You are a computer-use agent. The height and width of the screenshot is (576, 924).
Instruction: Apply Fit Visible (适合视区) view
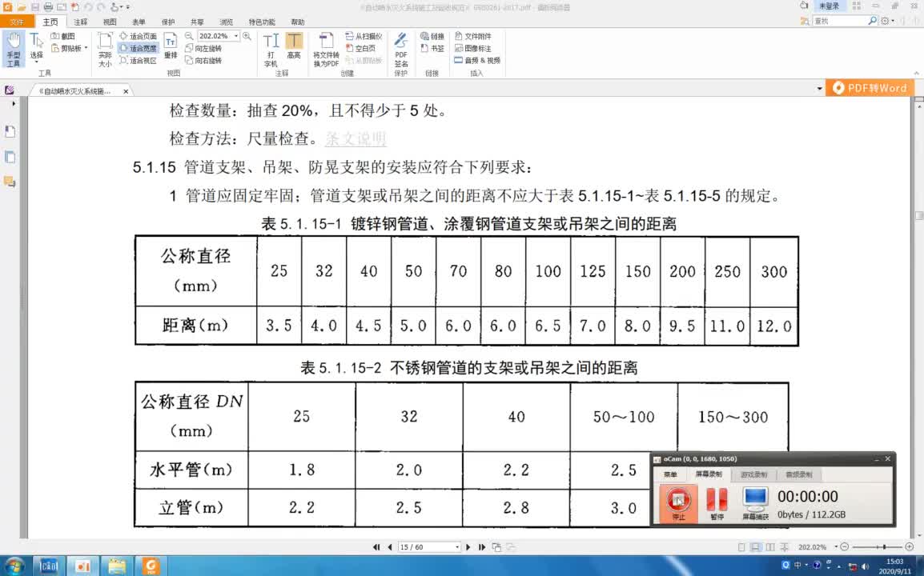pyautogui.click(x=139, y=60)
